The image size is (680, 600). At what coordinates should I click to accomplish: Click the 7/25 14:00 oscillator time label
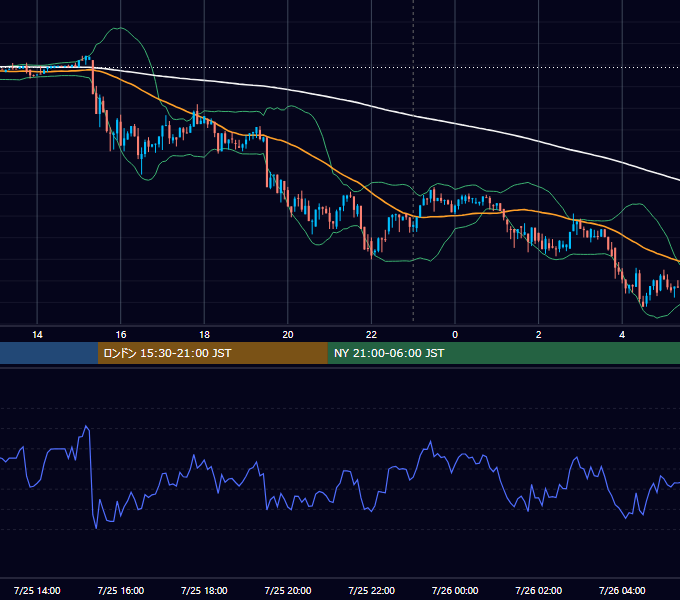click(37, 590)
